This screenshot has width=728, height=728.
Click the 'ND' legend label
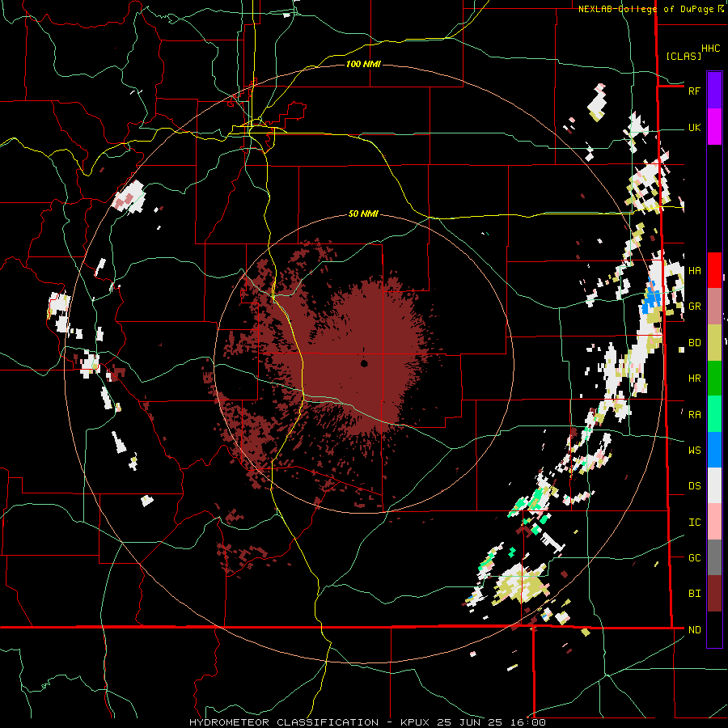point(694,630)
